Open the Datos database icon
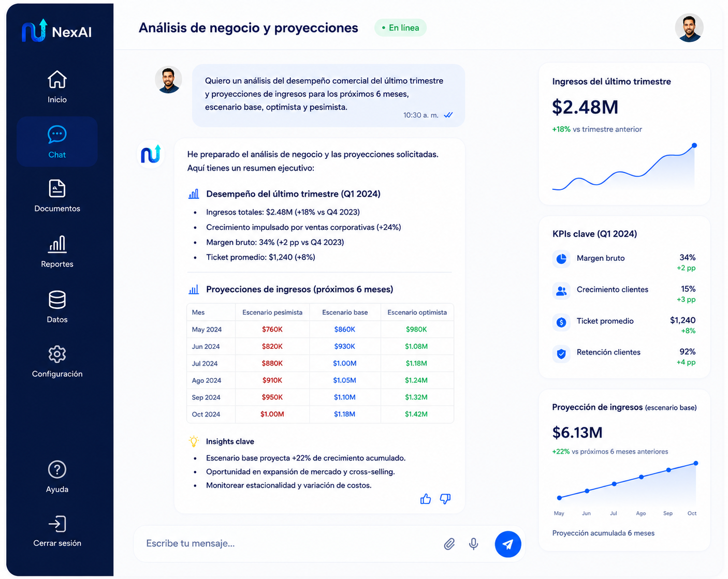The image size is (728, 579). [x=57, y=300]
